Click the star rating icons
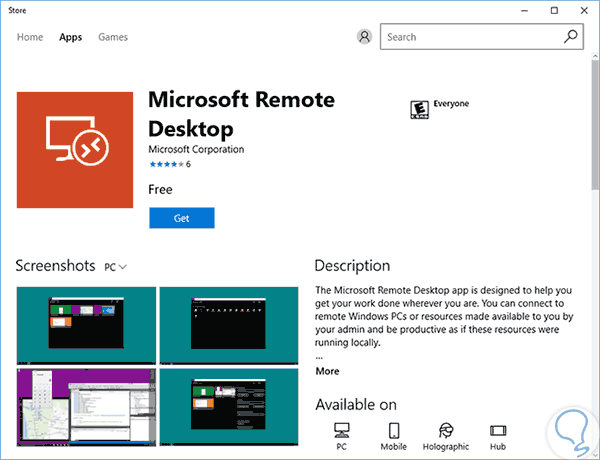 [166, 164]
